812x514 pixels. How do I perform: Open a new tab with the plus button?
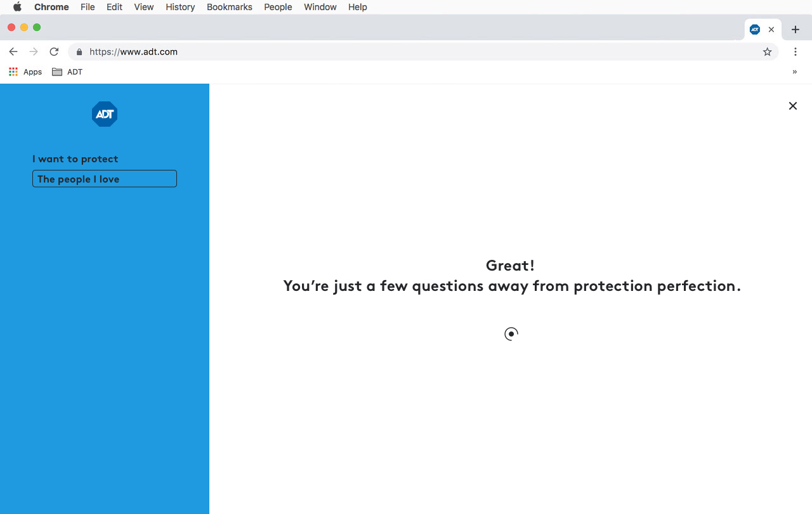point(796,30)
